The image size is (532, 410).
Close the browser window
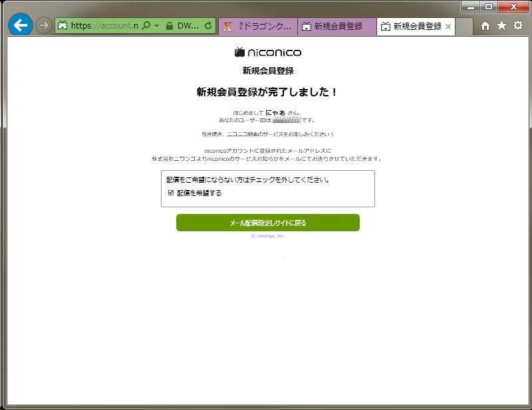pyautogui.click(x=513, y=7)
